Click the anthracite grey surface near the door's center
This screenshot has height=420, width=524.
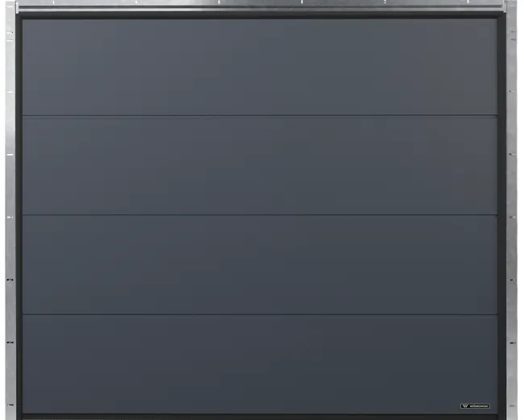point(260,214)
